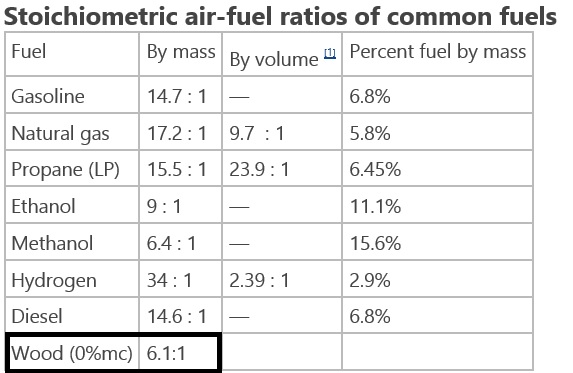Select the Hydrogen fuel cell

[72, 279]
